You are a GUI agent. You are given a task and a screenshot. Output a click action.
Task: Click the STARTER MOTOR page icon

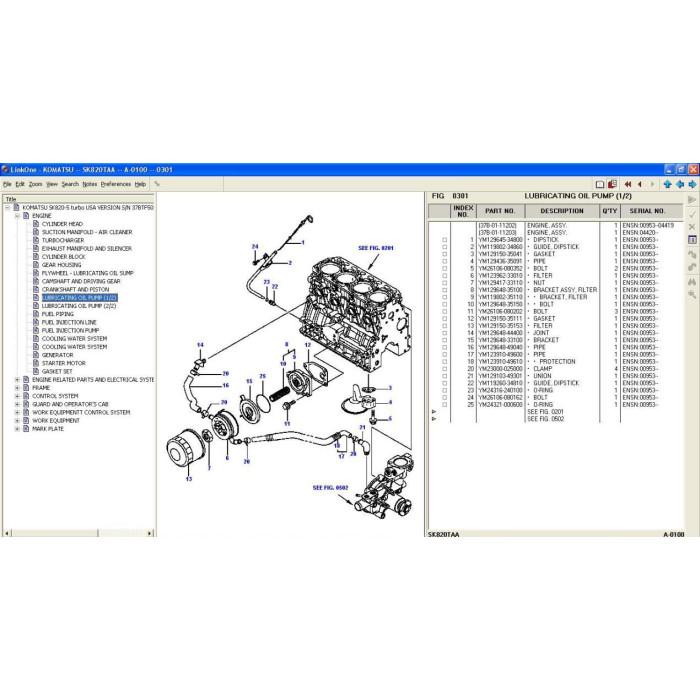tap(36, 363)
